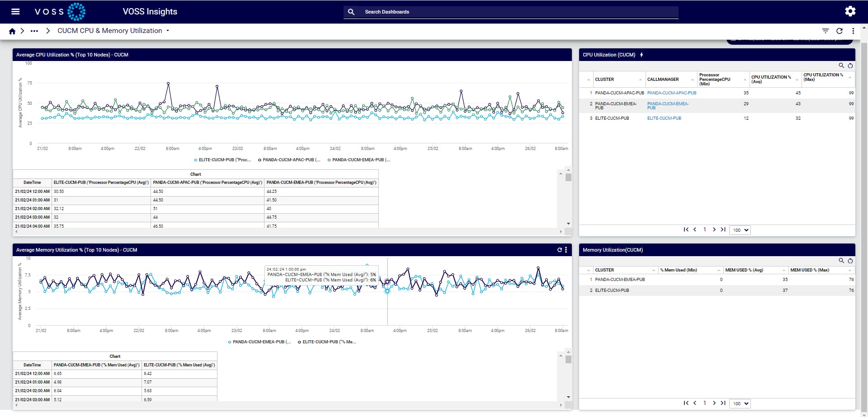
Task: Go to last page in Memory table
Action: click(723, 403)
